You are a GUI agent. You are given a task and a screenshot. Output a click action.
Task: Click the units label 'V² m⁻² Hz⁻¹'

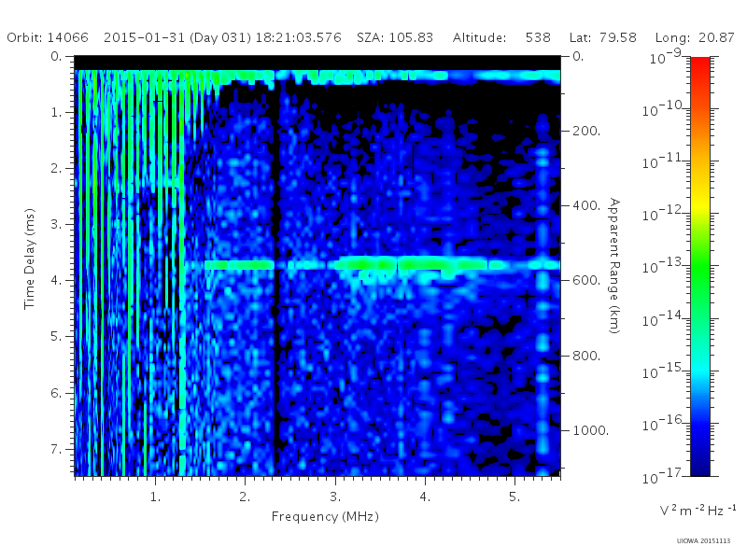pos(698,511)
